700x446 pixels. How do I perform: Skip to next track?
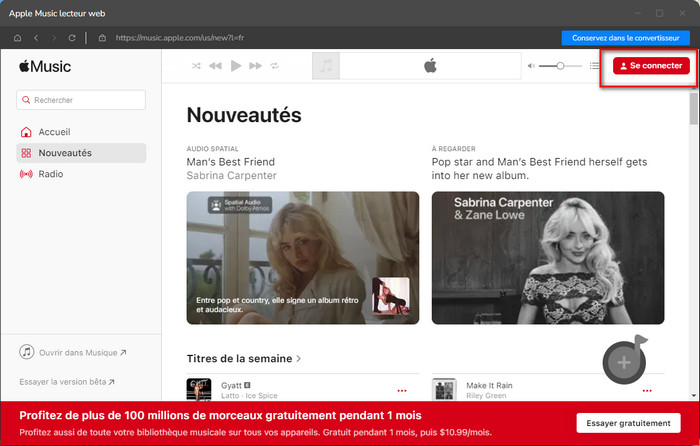tap(255, 66)
